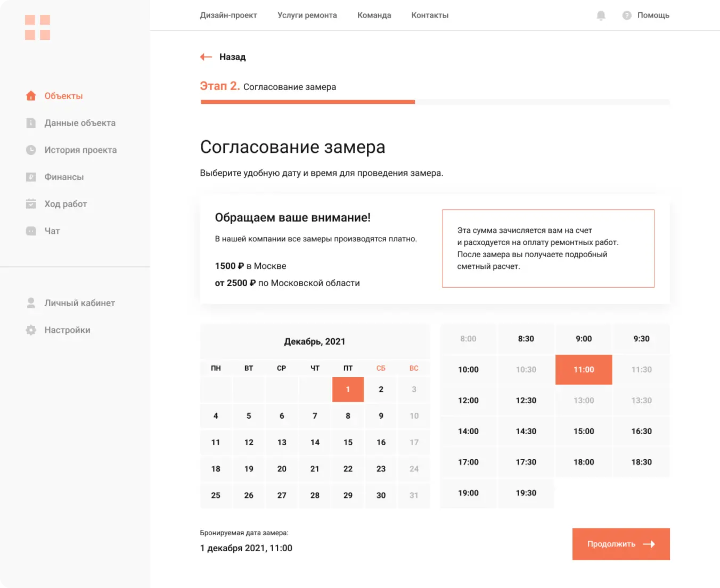Image resolution: width=720 pixels, height=588 pixels.
Task: Choose the 9:00 time slot
Action: [x=584, y=339]
